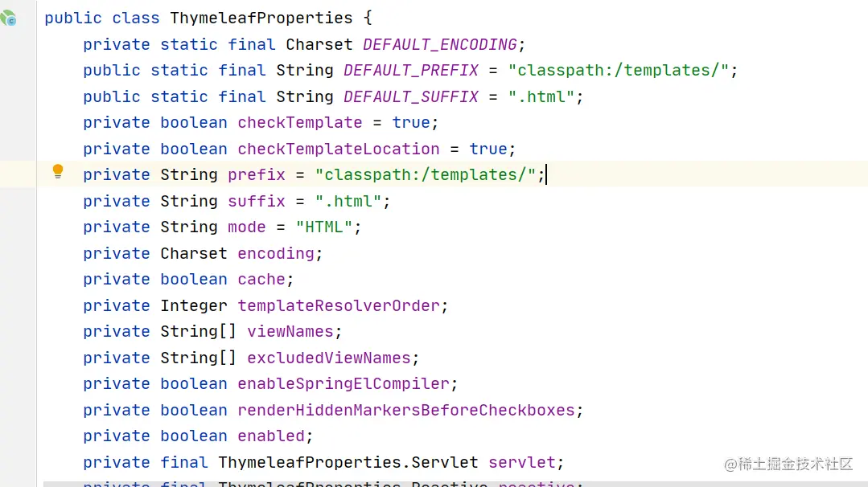The image size is (868, 487).
Task: Click the prefix field name
Action: (x=257, y=174)
